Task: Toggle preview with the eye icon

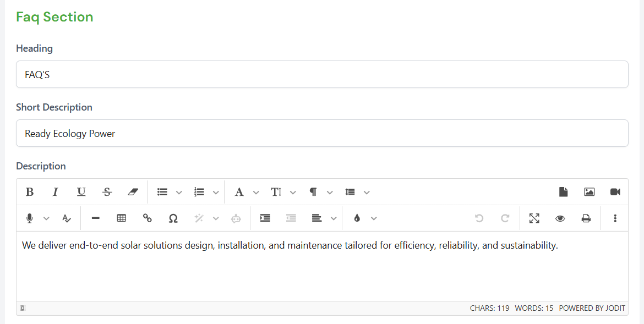Action: point(560,218)
